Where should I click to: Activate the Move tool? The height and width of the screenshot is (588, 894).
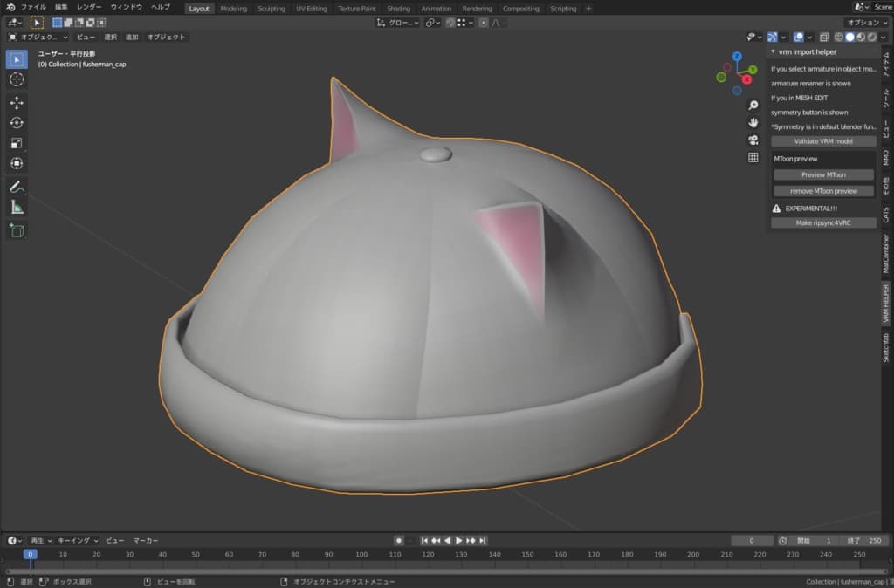[17, 102]
